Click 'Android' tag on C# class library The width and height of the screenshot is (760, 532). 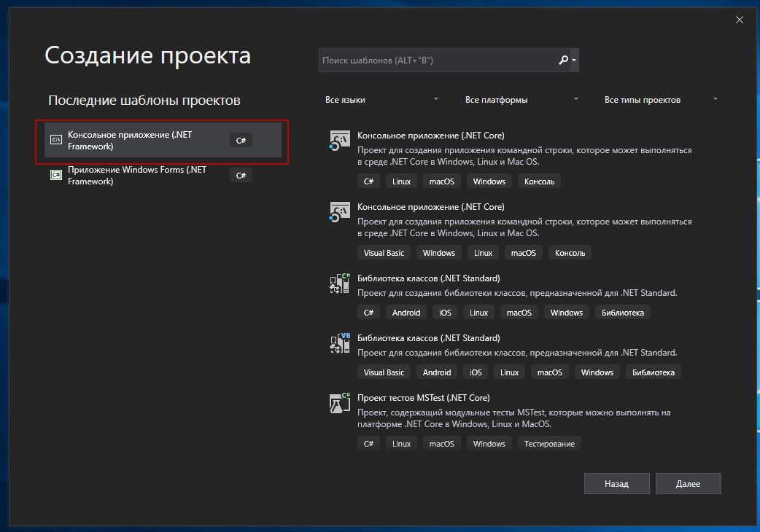pyautogui.click(x=406, y=313)
